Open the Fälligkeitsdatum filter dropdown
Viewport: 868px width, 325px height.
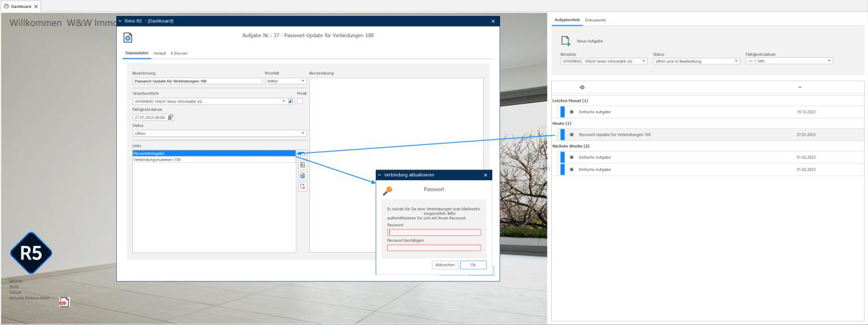829,61
